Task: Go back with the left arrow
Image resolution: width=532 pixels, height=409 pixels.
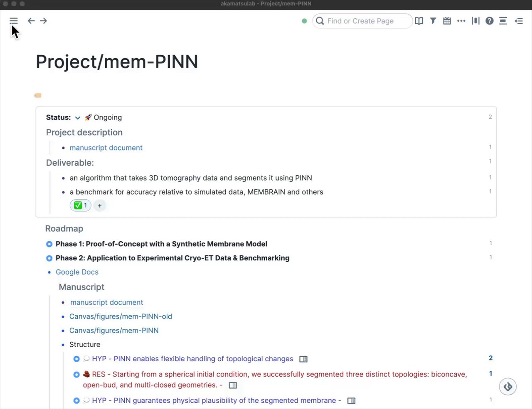Action: tap(31, 21)
